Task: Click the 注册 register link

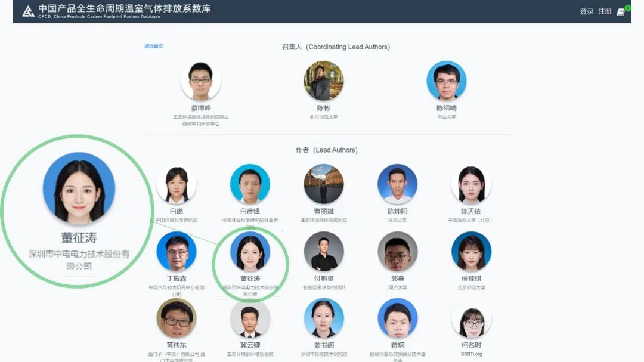Action: (x=605, y=11)
